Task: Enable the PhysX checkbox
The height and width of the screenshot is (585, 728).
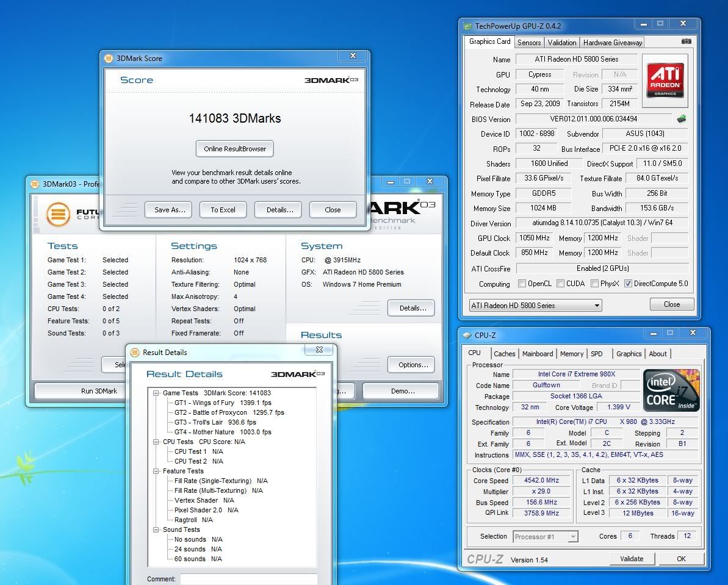Action: [596, 284]
